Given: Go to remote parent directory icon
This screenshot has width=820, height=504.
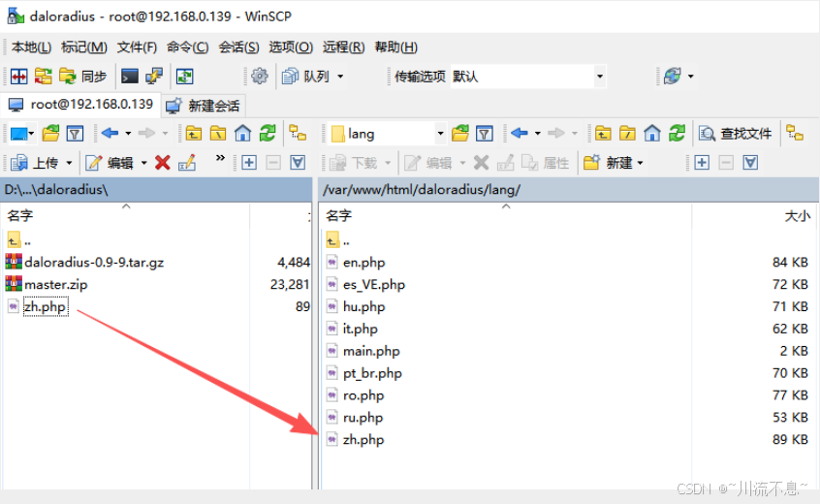Looking at the screenshot, I should 603,134.
